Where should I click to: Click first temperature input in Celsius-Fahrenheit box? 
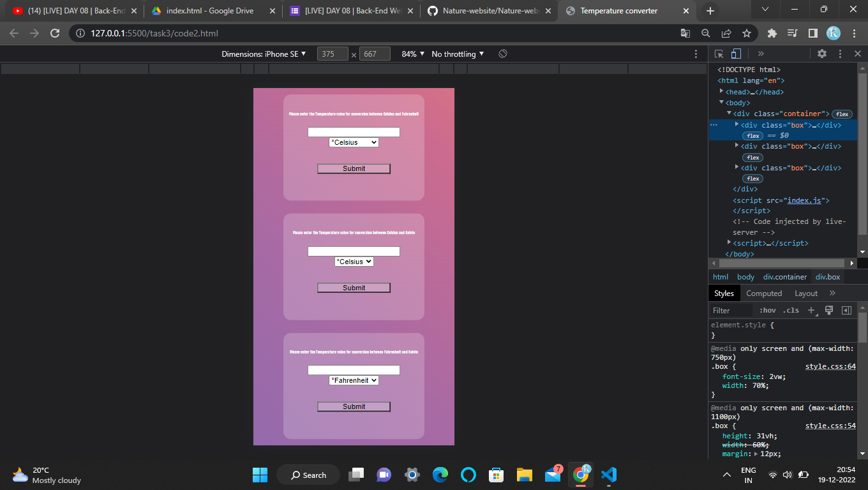354,132
